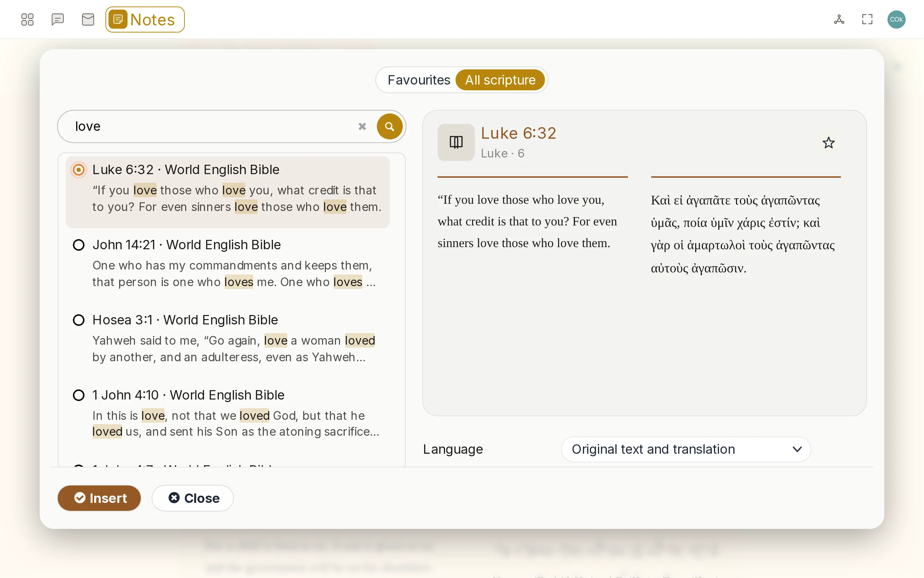Image resolution: width=924 pixels, height=578 pixels.
Task: Open the Notes app button
Action: pyautogui.click(x=145, y=20)
